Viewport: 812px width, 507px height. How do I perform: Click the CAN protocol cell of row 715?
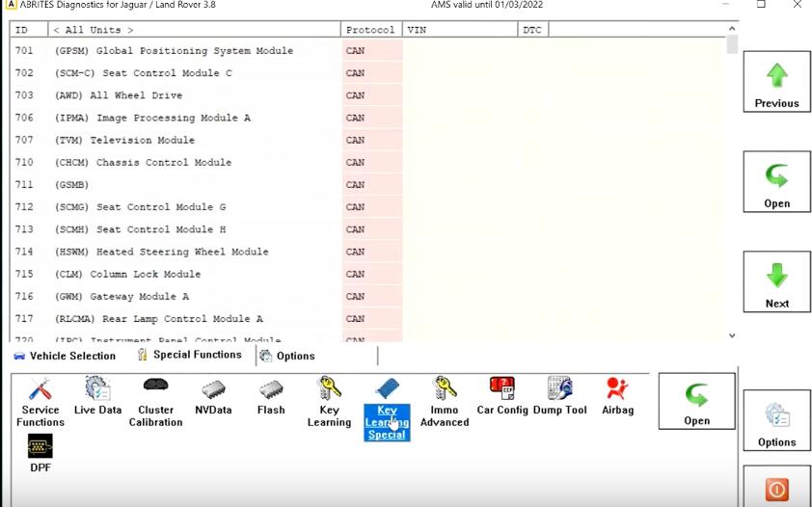point(372,274)
